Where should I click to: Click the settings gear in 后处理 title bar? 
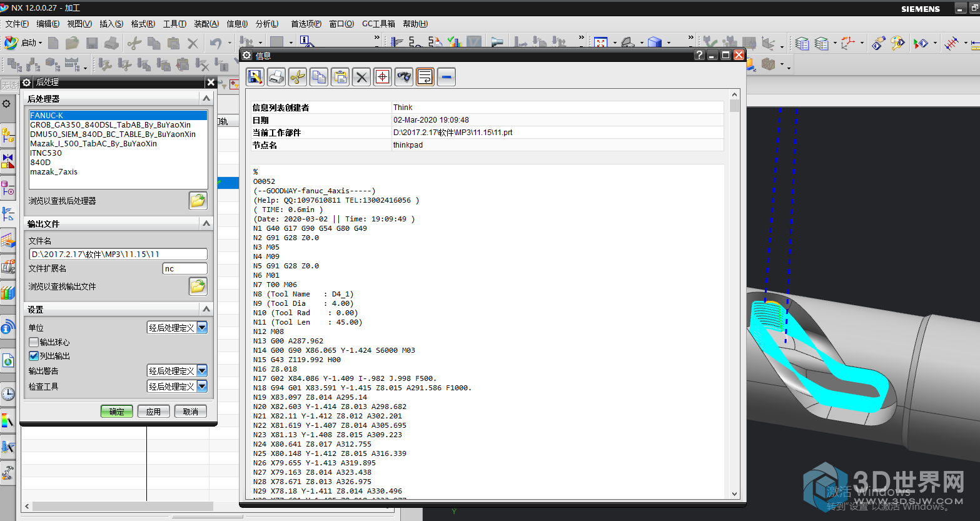(26, 82)
